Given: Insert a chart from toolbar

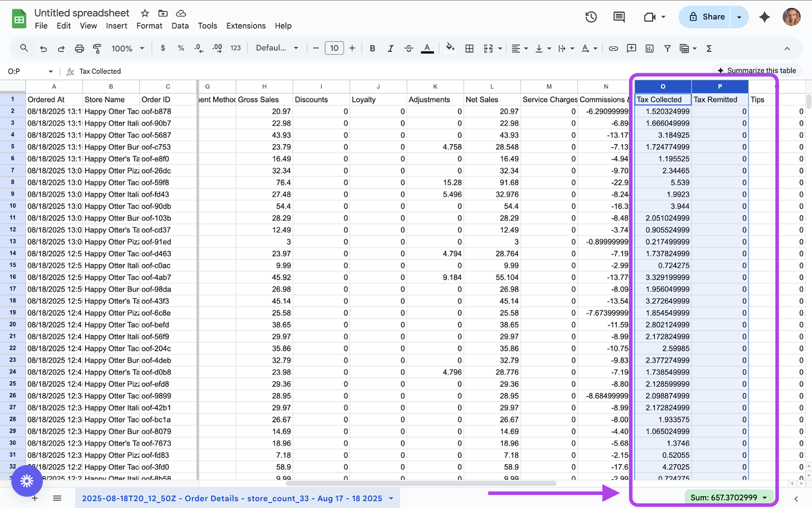Looking at the screenshot, I should coord(649,48).
